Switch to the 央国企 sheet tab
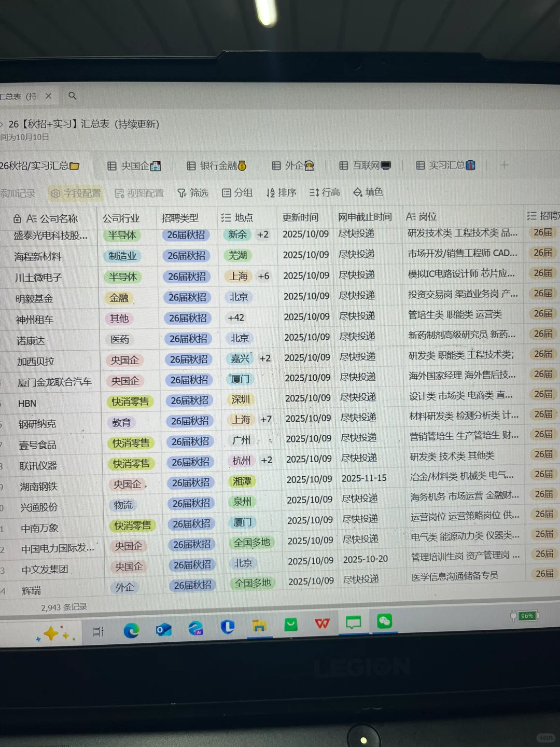Viewport: 560px width, 747px height. (x=135, y=165)
